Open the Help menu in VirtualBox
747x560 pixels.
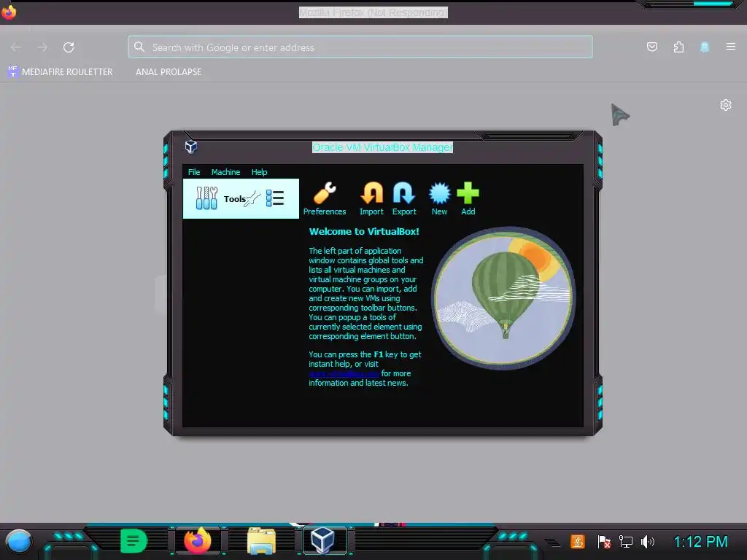pos(259,172)
